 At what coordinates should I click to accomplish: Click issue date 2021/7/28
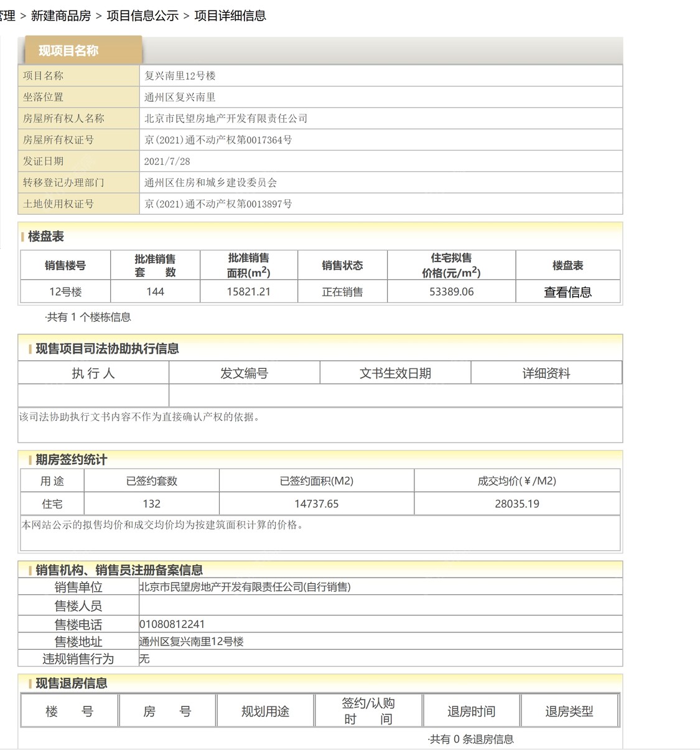tap(167, 161)
